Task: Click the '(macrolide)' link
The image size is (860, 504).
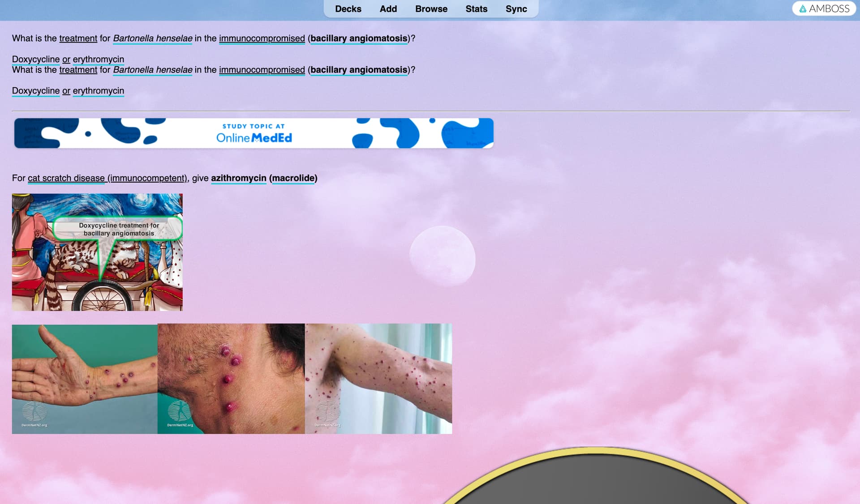Action: tap(293, 178)
